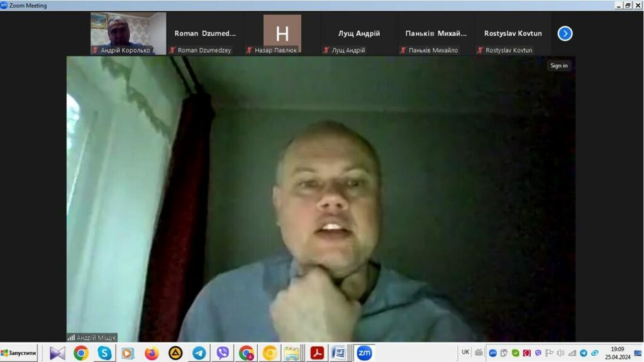Select the Rostyslav Kovtun participant tile
Image resolution: width=644 pixels, height=362 pixels.
(x=513, y=34)
